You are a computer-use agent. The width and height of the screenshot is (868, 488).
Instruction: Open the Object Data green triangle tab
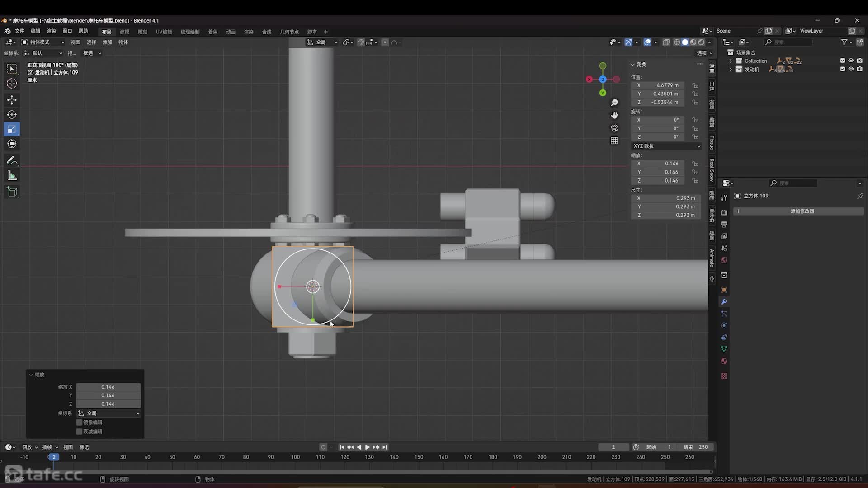click(x=724, y=349)
